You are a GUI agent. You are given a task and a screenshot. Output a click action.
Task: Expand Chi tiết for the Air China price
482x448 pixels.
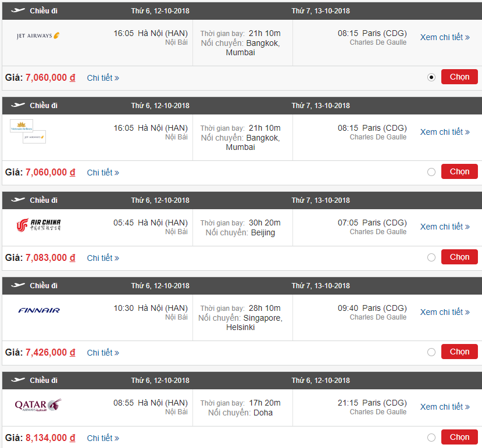click(x=103, y=258)
